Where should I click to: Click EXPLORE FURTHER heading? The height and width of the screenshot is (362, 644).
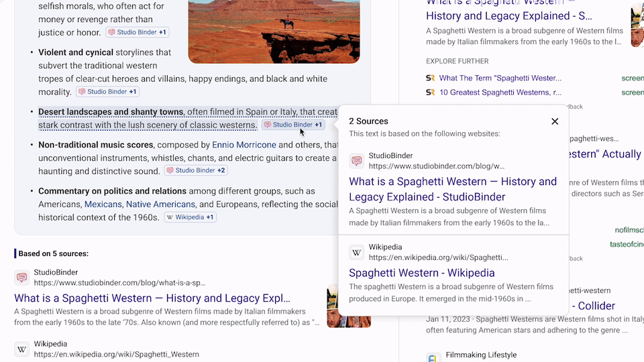click(457, 61)
